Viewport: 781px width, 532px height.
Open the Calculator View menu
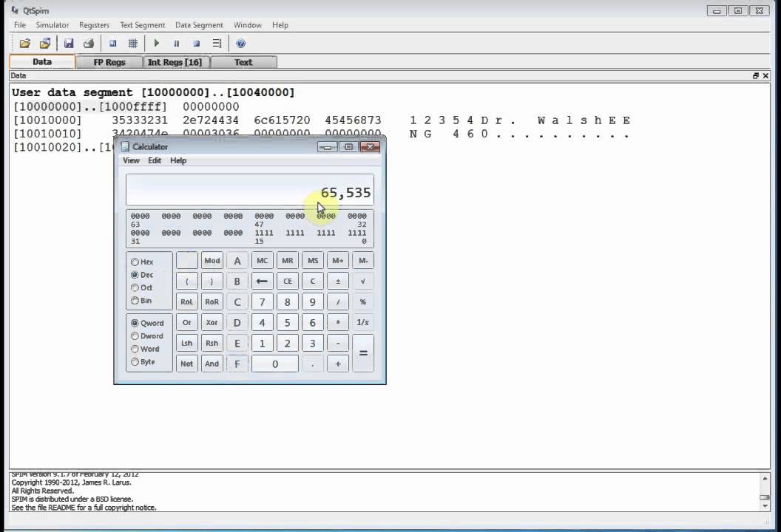coord(131,160)
